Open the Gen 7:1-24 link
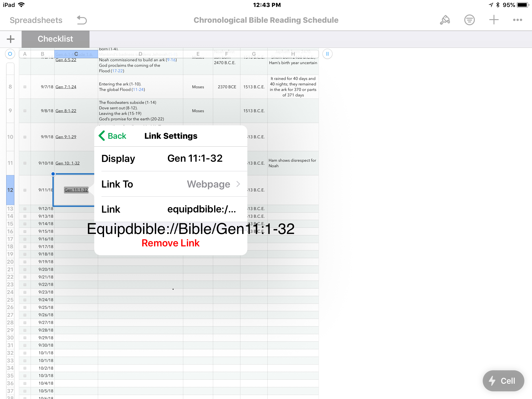Image resolution: width=532 pixels, height=399 pixels. (66, 87)
